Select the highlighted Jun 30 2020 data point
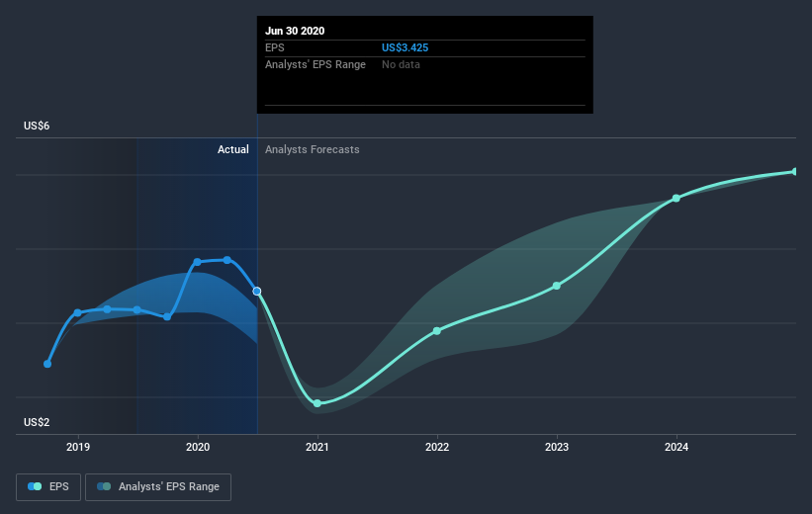The image size is (812, 514). coord(257,292)
